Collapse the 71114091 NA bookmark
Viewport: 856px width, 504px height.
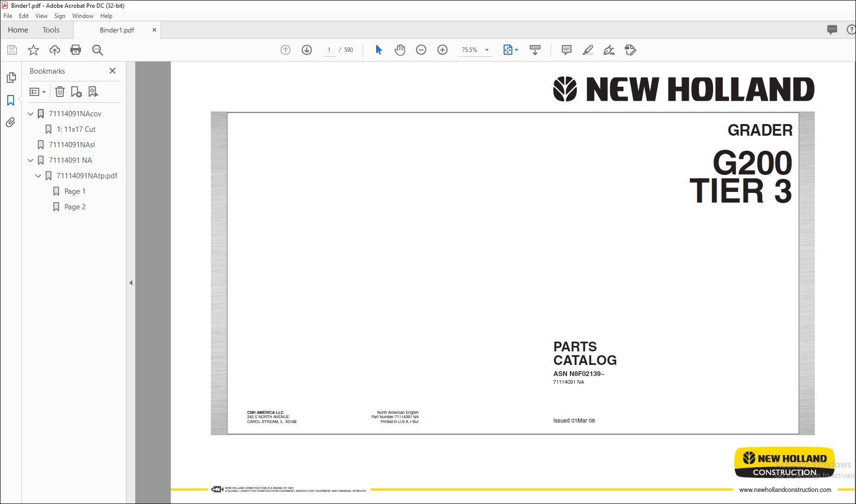click(x=31, y=160)
